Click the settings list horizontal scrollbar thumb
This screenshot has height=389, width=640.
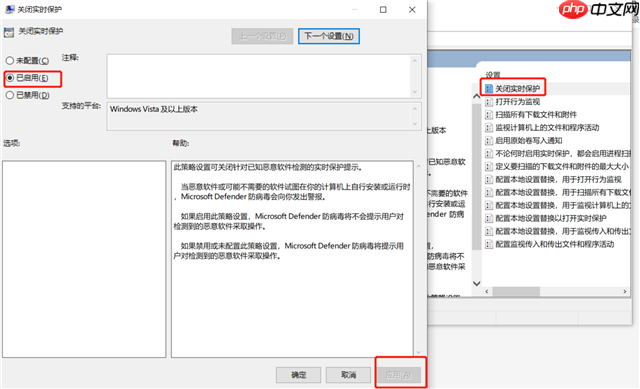[516, 291]
